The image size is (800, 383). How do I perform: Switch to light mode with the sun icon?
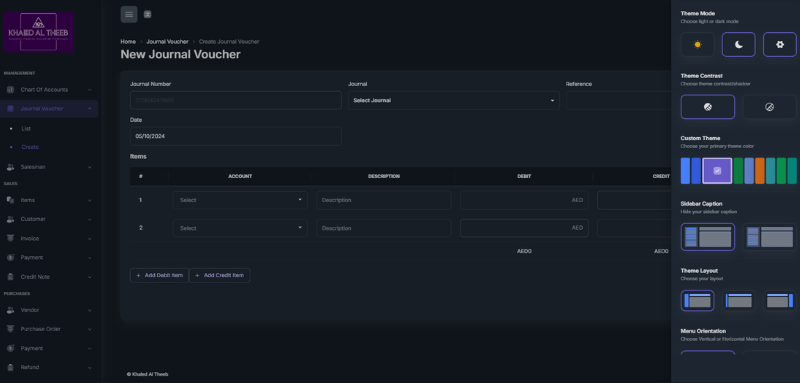(x=697, y=44)
